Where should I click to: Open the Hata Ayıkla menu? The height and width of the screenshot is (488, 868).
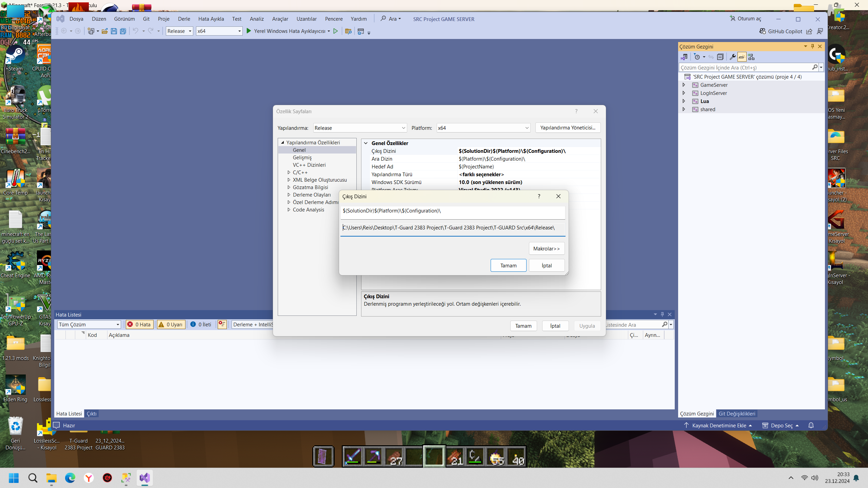tap(211, 19)
